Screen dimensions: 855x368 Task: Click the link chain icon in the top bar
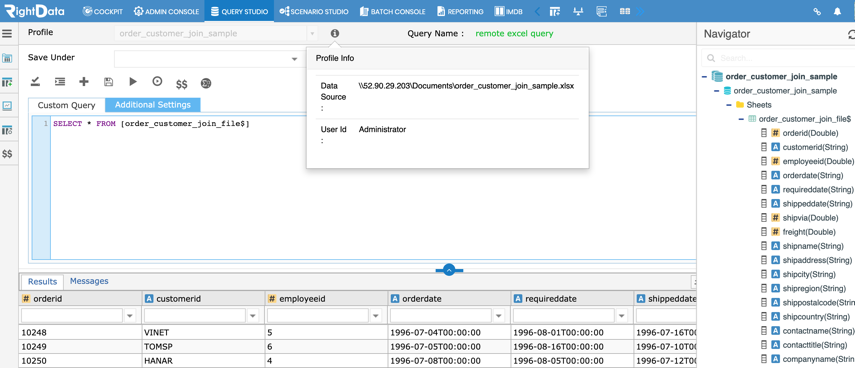[x=817, y=11]
